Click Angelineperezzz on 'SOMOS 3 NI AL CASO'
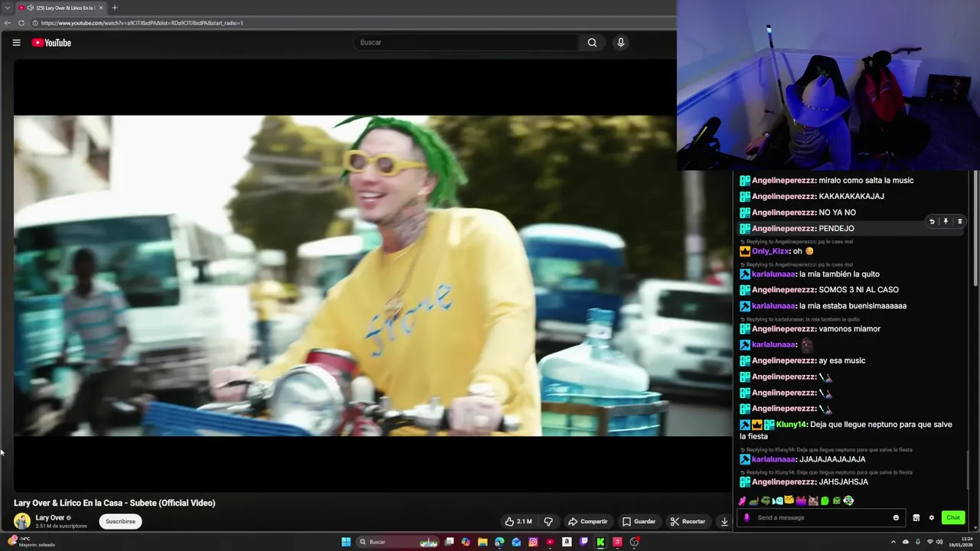The width and height of the screenshot is (980, 551). click(784, 289)
